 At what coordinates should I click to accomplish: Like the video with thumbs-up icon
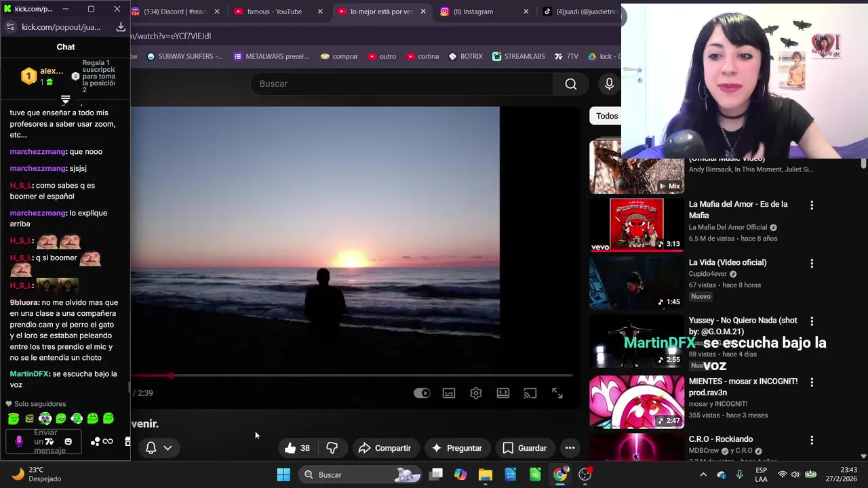tap(297, 448)
